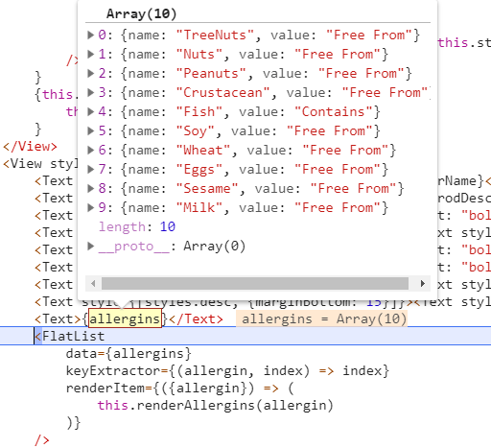Click "Peanuts" string value
Screen dimensions: 491x448
(x=211, y=73)
